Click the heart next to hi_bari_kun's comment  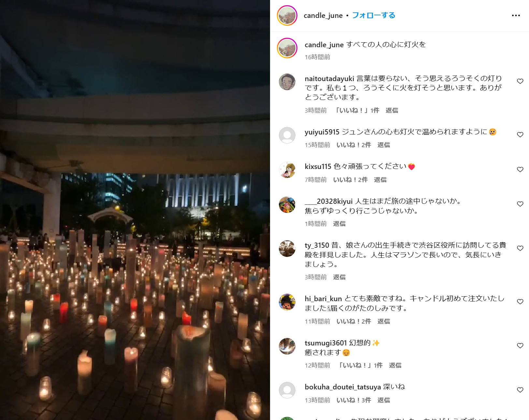pyautogui.click(x=520, y=301)
